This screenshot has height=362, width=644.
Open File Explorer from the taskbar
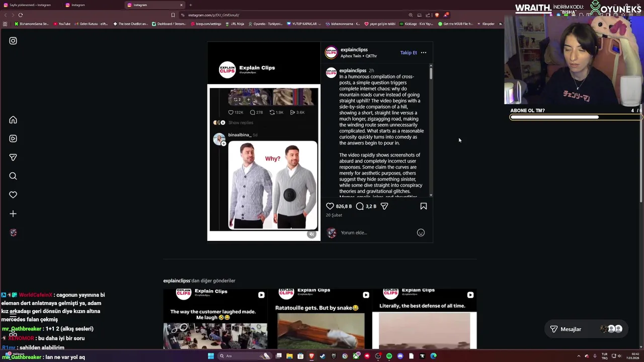pos(289,356)
